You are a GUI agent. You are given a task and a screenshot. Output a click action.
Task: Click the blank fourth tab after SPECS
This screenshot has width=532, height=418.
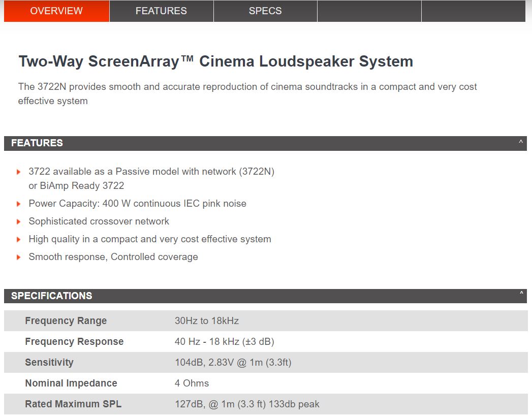[369, 11]
